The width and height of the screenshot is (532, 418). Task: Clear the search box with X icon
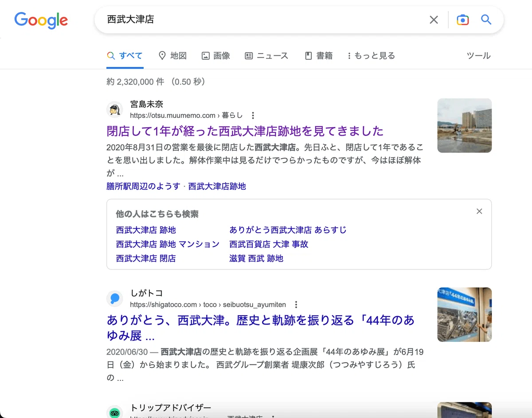coord(434,20)
